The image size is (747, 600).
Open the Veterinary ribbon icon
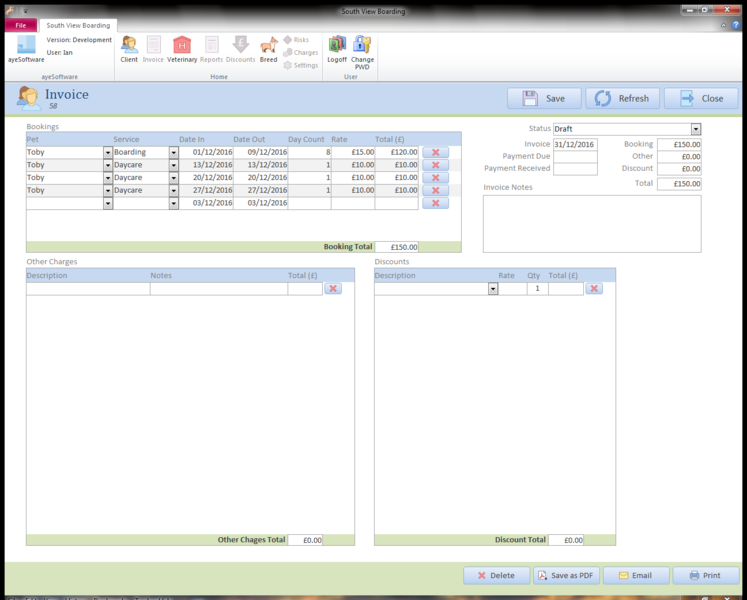coord(182,48)
